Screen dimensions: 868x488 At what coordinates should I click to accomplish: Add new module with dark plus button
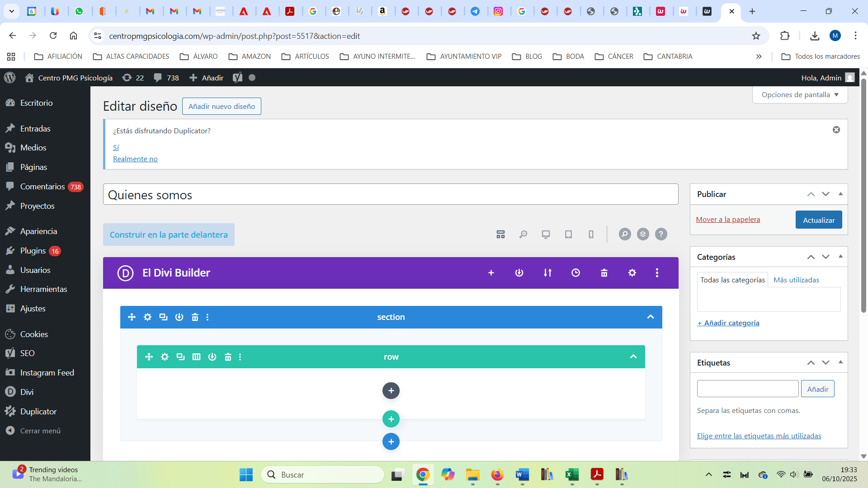click(x=391, y=391)
